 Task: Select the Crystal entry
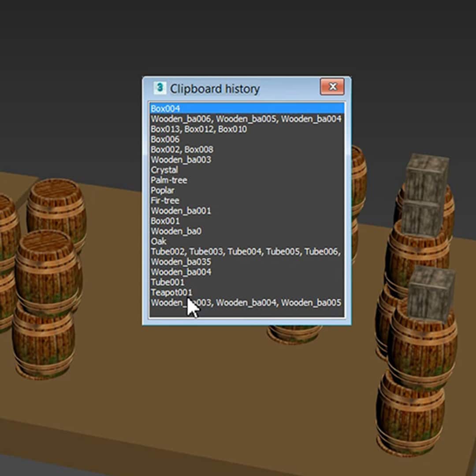pyautogui.click(x=247, y=170)
